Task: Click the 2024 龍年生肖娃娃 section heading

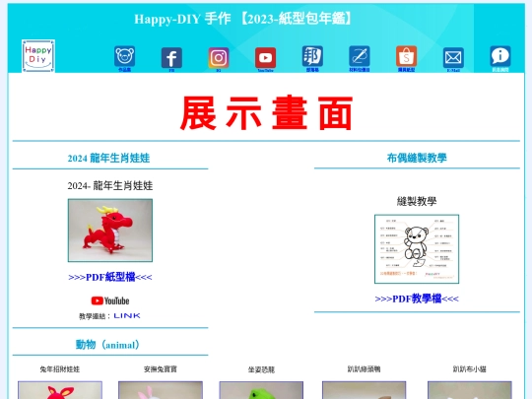Action: (x=108, y=158)
